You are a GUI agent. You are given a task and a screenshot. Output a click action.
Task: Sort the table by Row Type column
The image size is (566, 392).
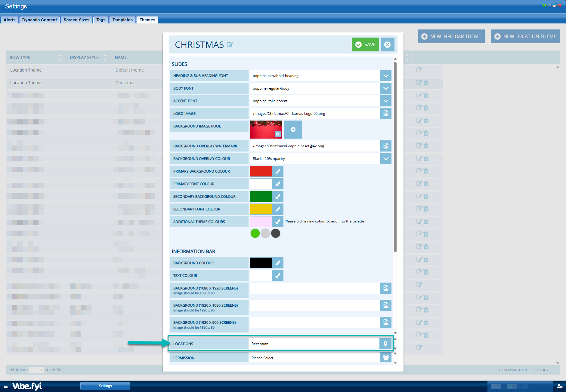[x=60, y=57]
